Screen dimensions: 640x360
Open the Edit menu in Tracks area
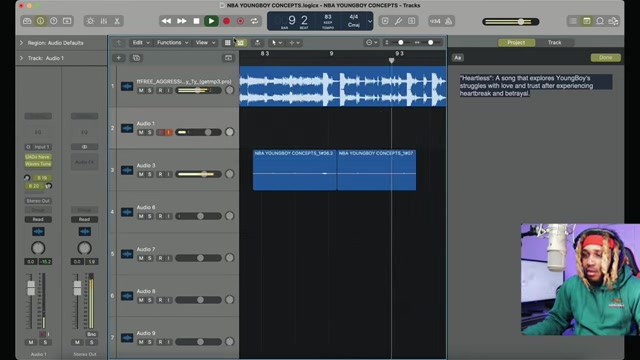pyautogui.click(x=141, y=42)
